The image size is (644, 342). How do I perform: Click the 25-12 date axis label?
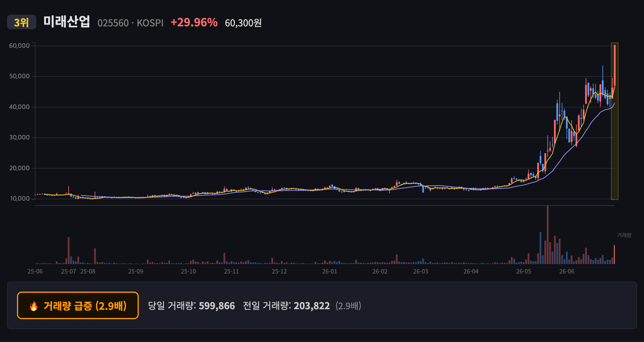pos(279,271)
